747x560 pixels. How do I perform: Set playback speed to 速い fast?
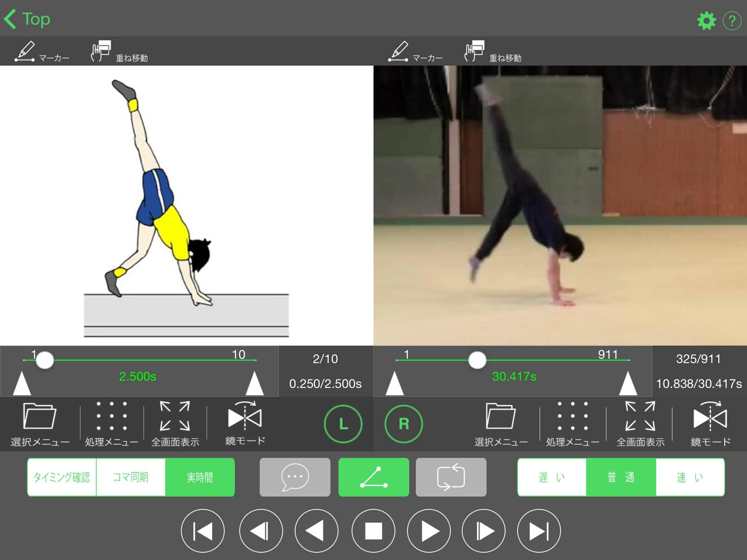(x=690, y=477)
